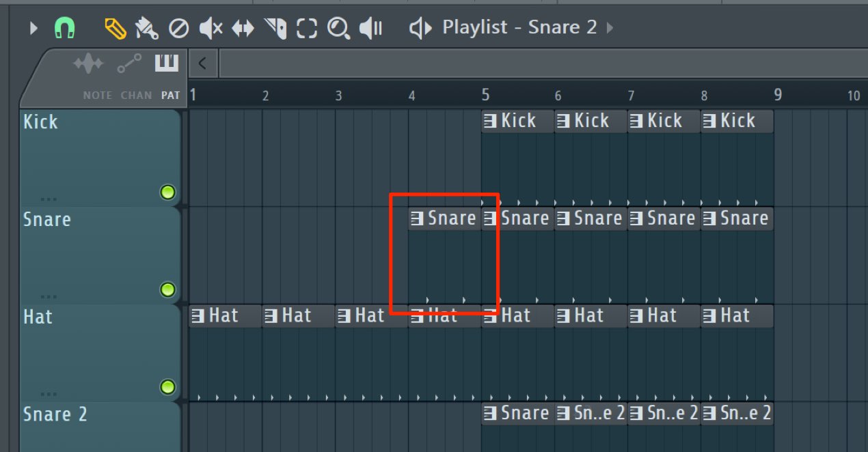Select the Playback speaker tool
The width and height of the screenshot is (868, 452).
(370, 28)
